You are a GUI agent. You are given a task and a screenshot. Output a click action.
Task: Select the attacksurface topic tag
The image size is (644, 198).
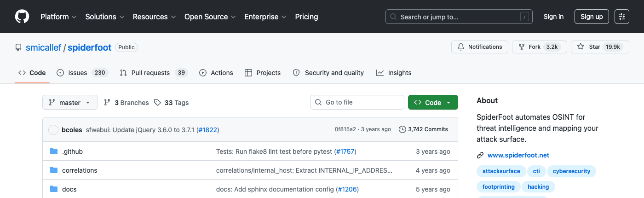coord(501,171)
